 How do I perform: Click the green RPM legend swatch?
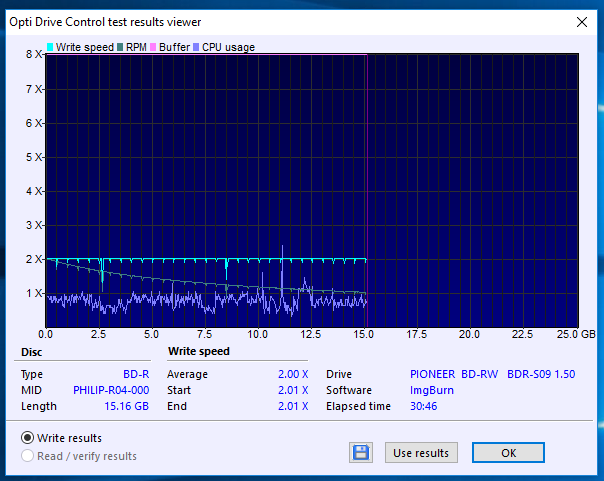120,47
